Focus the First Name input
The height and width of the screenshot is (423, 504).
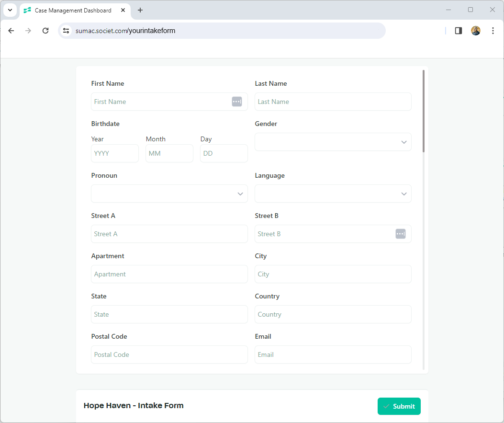[x=169, y=102]
